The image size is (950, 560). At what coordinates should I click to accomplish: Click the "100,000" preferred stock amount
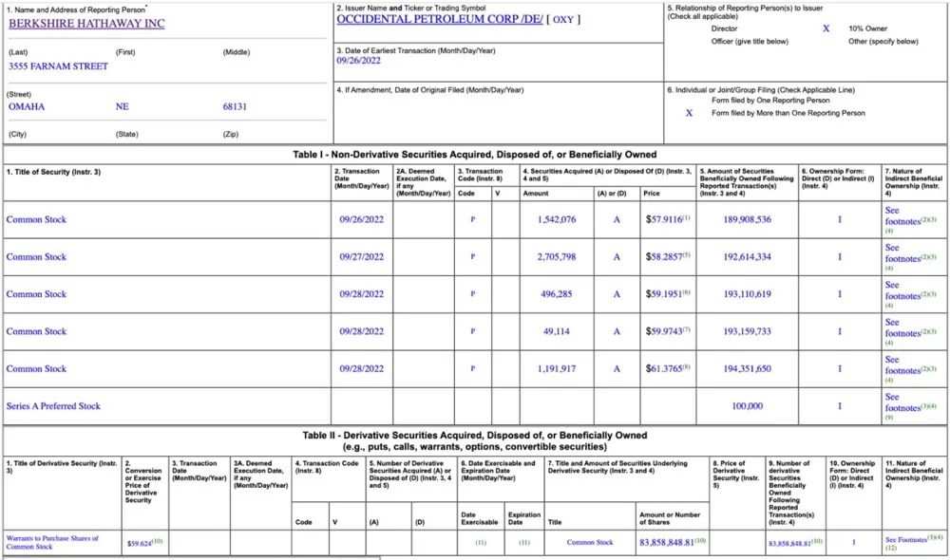tap(748, 406)
